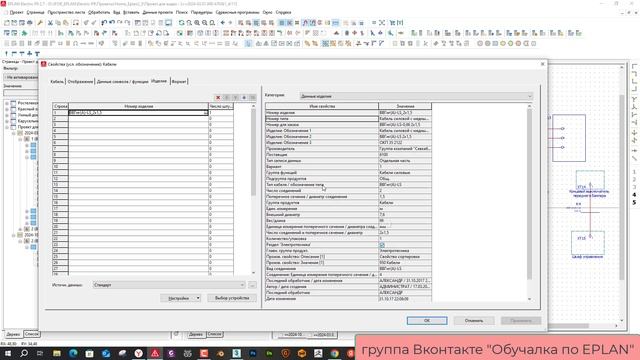
Task: Expand the 'Ростелеком' tree node
Action: 7,103
